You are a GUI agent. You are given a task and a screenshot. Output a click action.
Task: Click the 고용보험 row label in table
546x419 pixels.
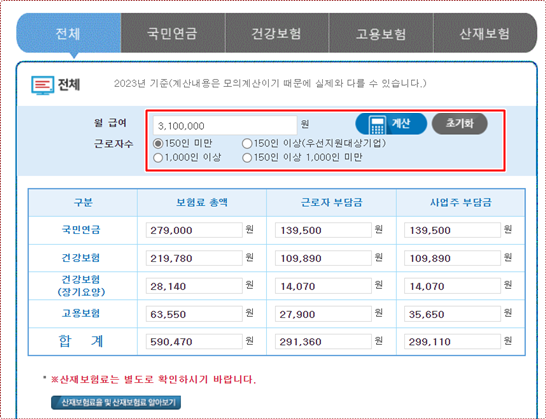[x=81, y=313]
